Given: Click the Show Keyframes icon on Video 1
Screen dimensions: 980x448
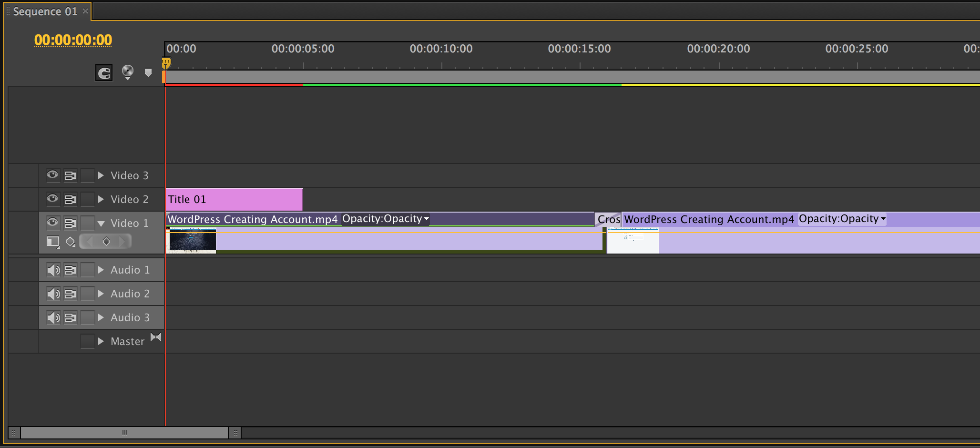Looking at the screenshot, I should click(71, 242).
